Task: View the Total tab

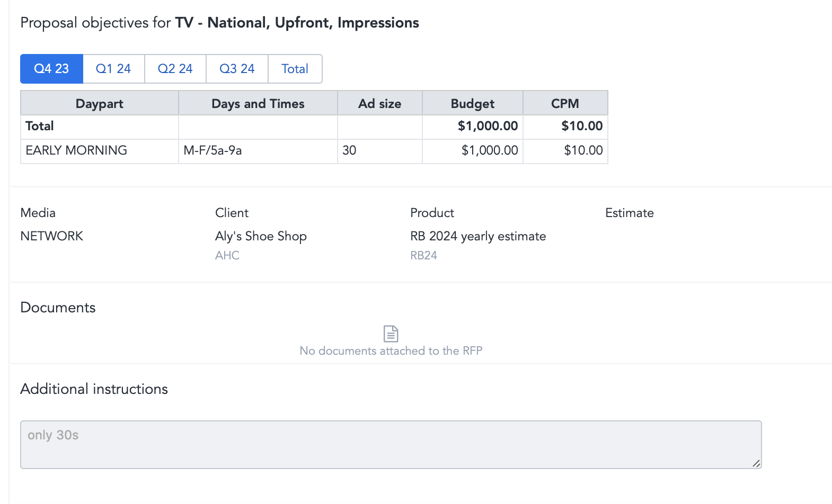Action: click(295, 69)
